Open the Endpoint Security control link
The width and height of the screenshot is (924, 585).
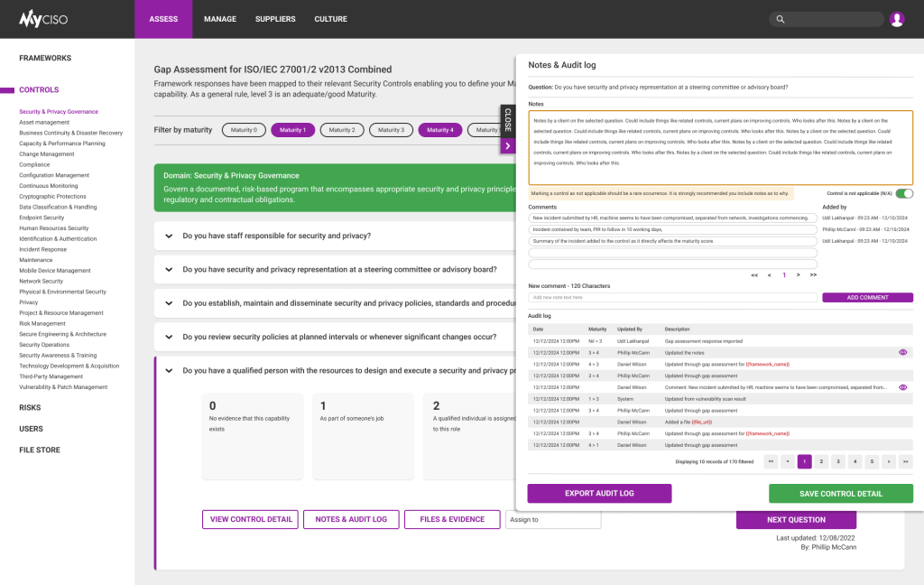point(40,217)
